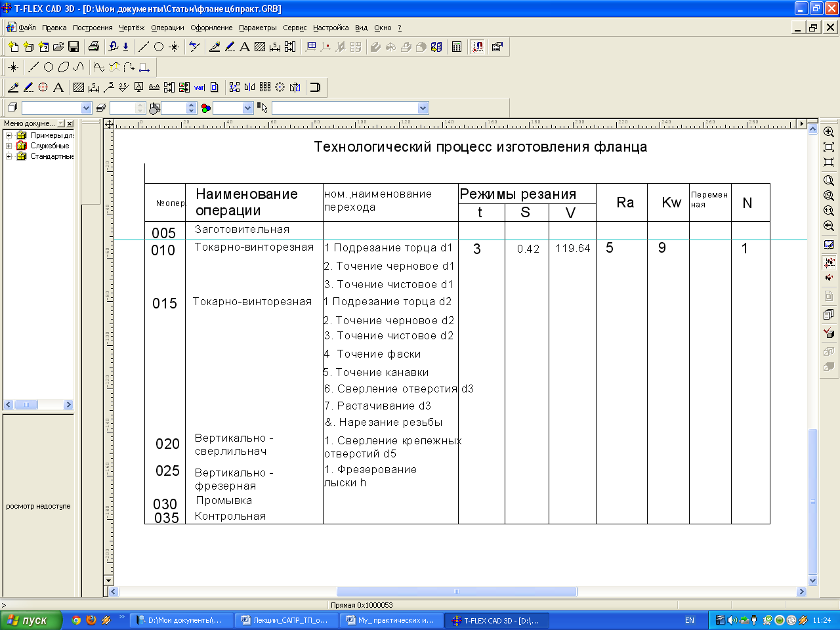Click the vertical scrollbar thumb of drawing

pyautogui.click(x=813, y=501)
